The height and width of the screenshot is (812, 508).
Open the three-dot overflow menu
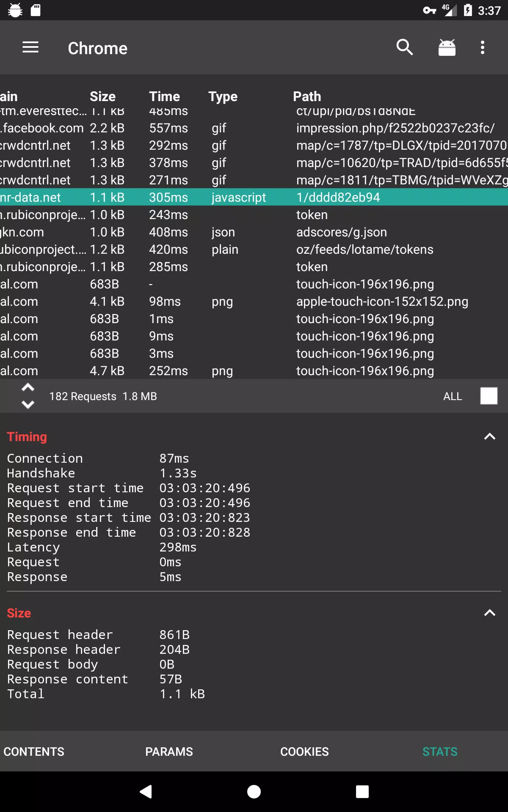pos(483,47)
